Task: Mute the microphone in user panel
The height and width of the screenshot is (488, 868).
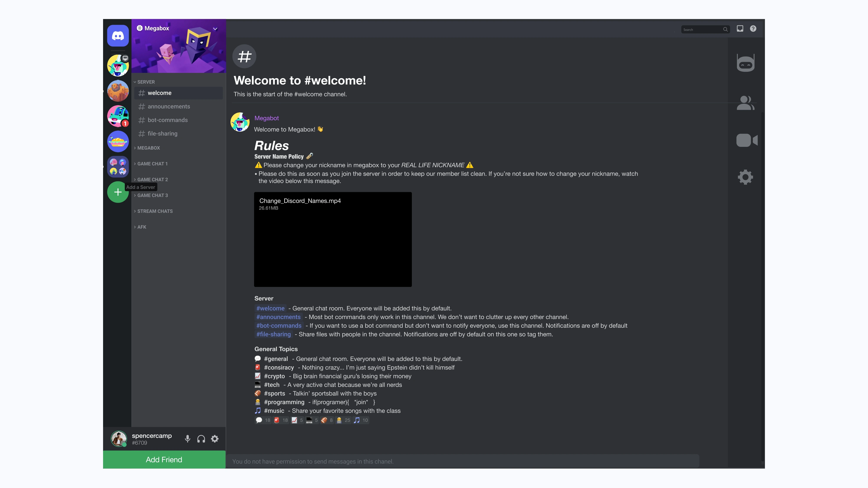Action: point(188,439)
